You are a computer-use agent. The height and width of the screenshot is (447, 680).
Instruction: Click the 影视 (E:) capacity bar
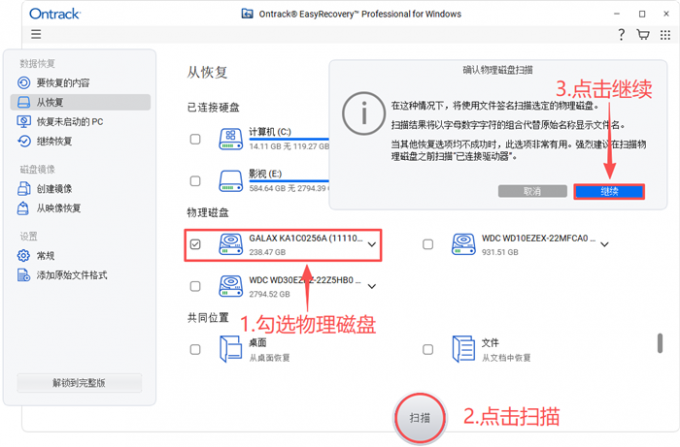click(x=289, y=181)
